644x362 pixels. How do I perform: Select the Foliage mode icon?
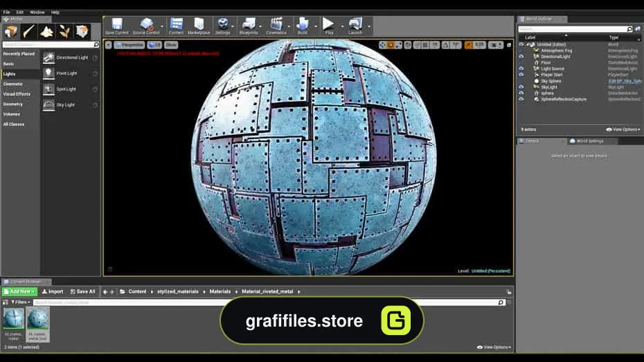point(64,31)
